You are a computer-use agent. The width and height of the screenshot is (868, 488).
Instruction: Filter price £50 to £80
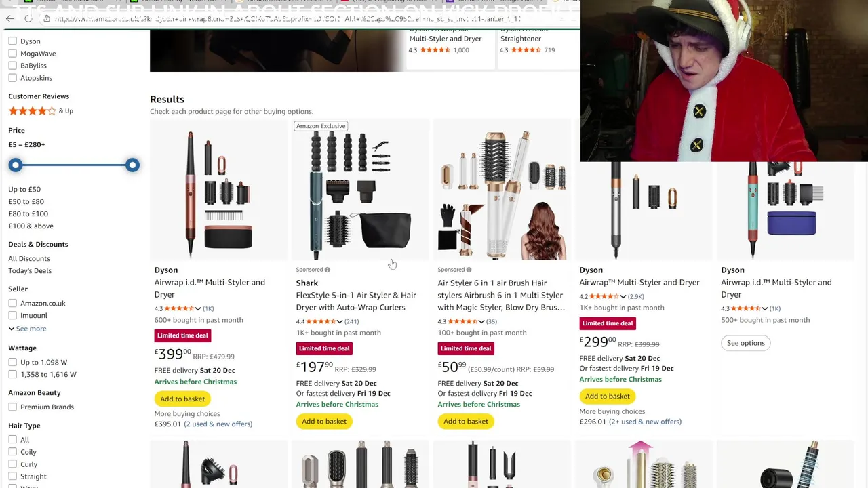26,201
